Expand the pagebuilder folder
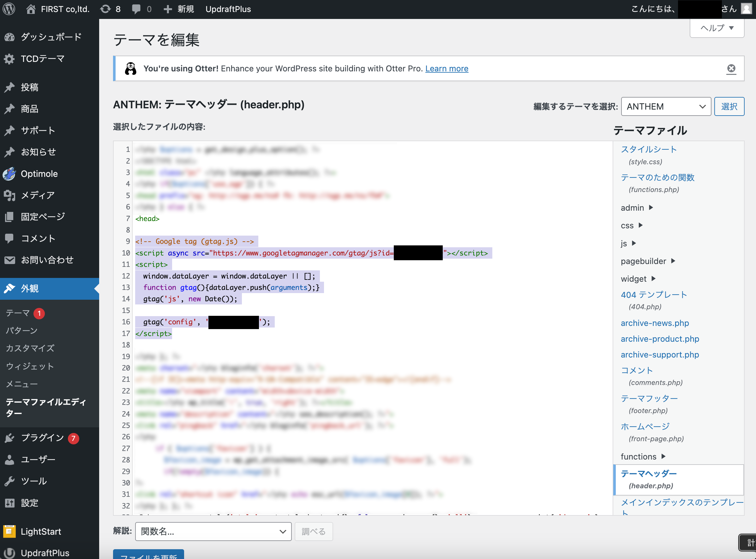Image resolution: width=756 pixels, height=559 pixels. pos(648,261)
